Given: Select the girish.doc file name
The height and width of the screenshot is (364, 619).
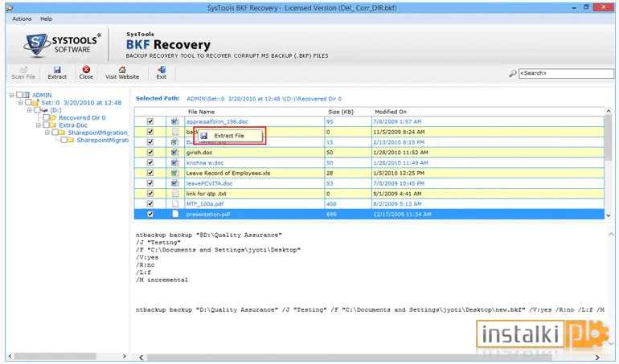Looking at the screenshot, I should (x=199, y=153).
